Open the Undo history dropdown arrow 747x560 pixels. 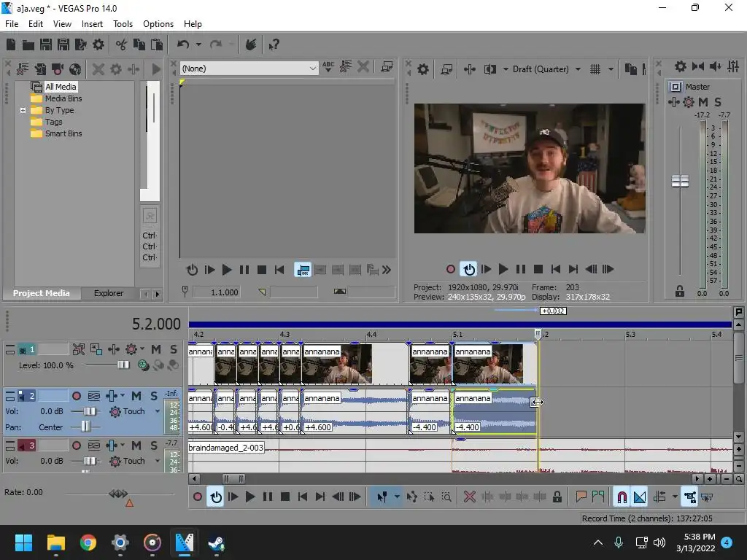coord(198,44)
